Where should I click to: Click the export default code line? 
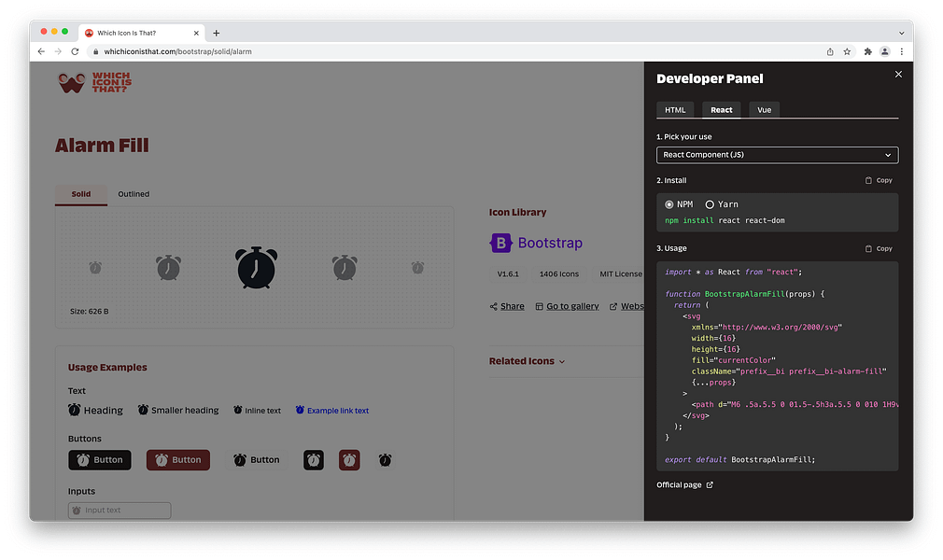click(739, 459)
